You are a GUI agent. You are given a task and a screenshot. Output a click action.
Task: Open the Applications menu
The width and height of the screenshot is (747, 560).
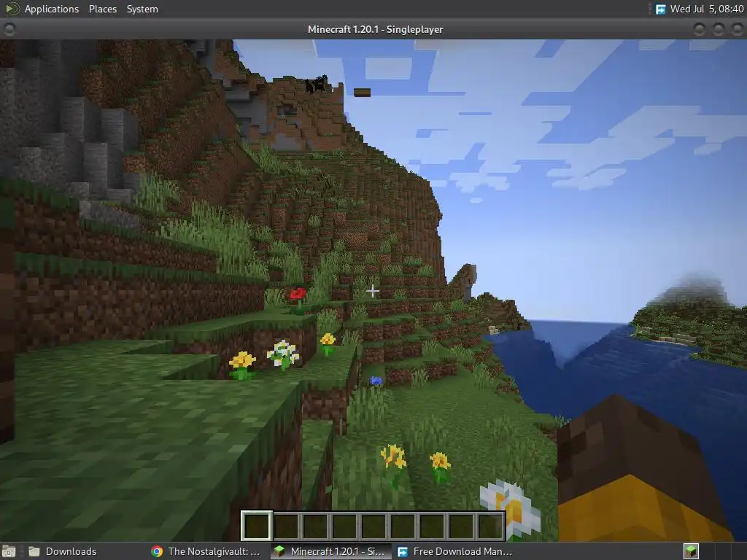52,9
